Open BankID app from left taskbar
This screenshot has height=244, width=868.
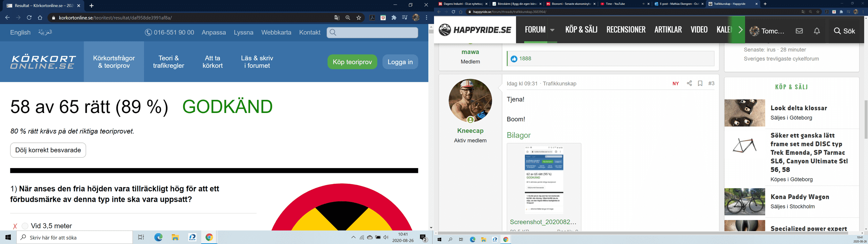pos(192,237)
